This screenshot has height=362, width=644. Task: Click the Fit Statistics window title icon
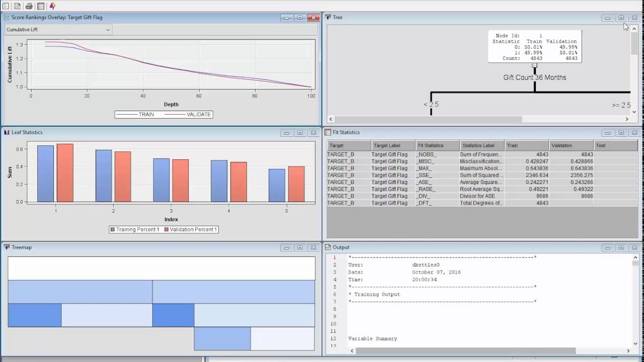point(328,132)
